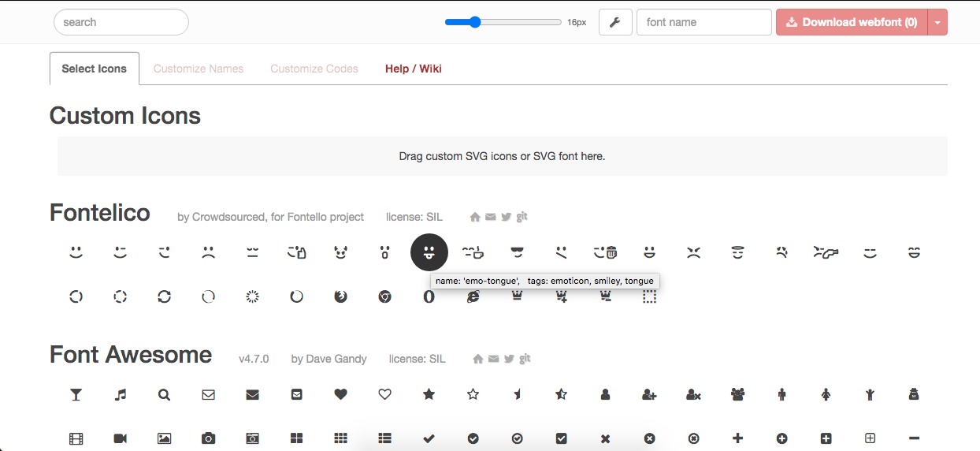
Task: Switch to the Select Icons tab
Action: tap(95, 69)
